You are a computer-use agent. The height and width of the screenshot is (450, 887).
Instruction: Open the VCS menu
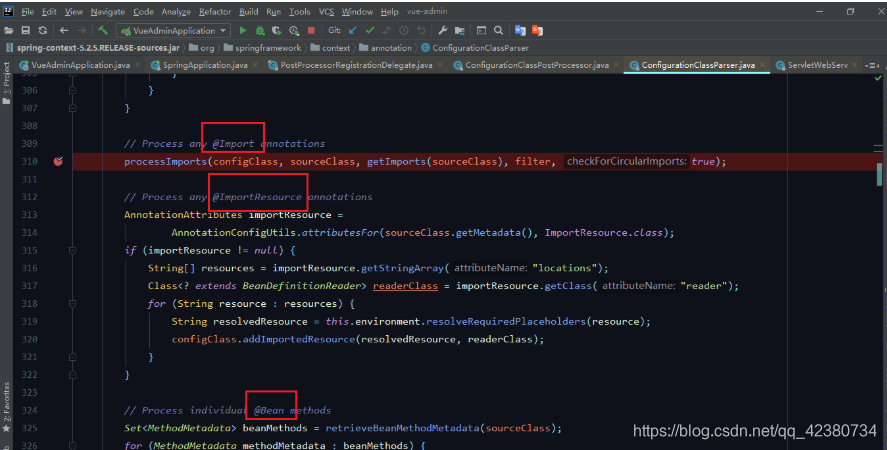326,11
